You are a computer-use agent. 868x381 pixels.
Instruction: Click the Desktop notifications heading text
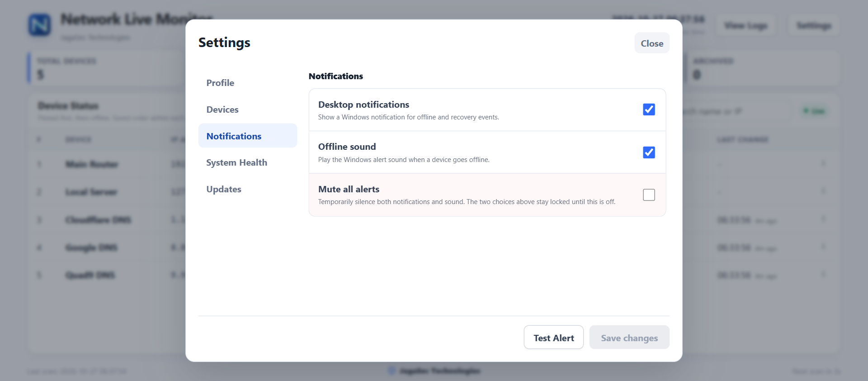coord(363,105)
